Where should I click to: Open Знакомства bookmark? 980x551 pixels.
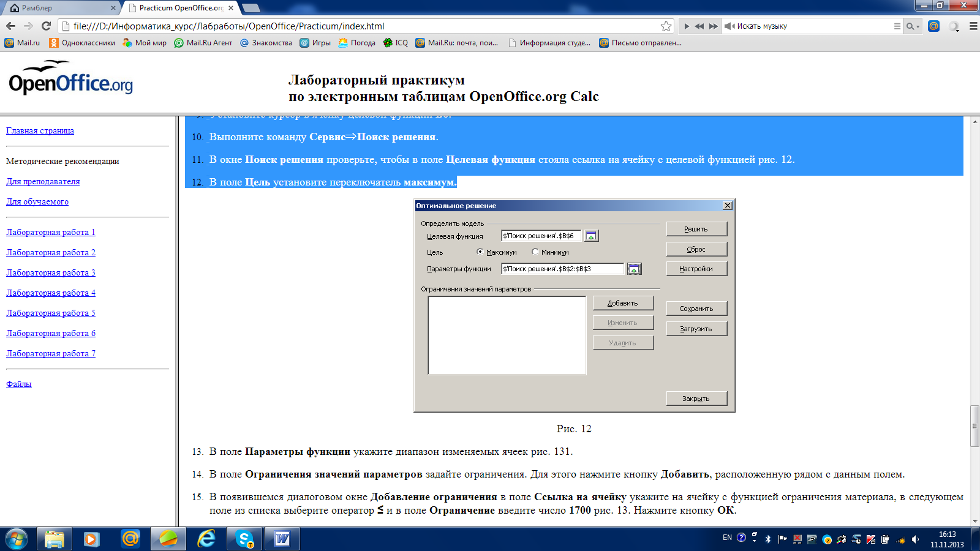(266, 43)
